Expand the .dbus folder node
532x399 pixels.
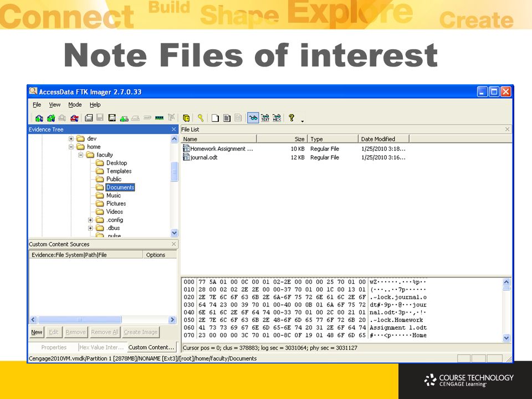tap(90, 228)
